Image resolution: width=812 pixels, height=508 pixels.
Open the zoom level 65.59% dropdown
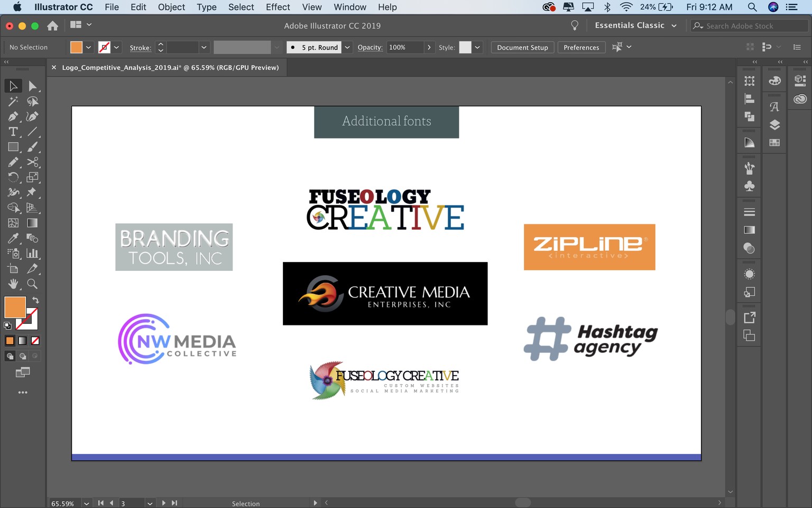click(86, 503)
